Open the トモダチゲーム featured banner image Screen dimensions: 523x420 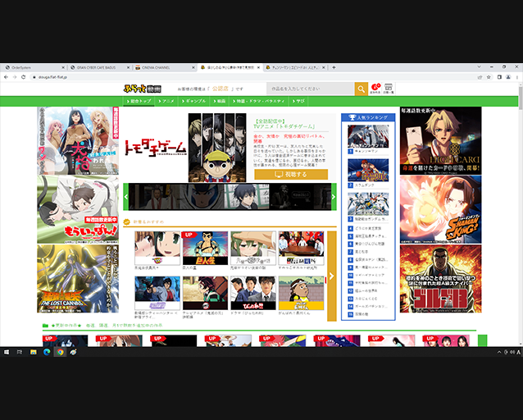point(185,148)
